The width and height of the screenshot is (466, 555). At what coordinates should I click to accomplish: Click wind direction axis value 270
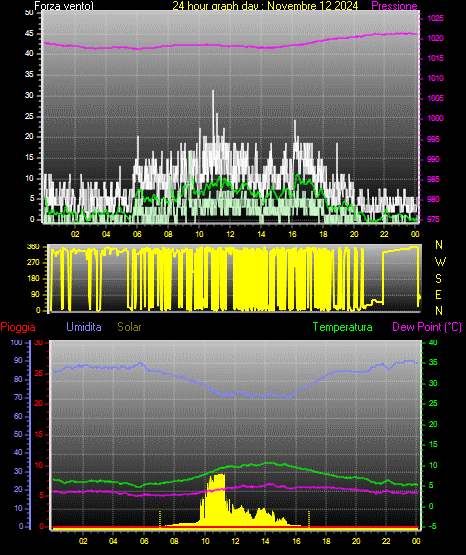coord(33,263)
